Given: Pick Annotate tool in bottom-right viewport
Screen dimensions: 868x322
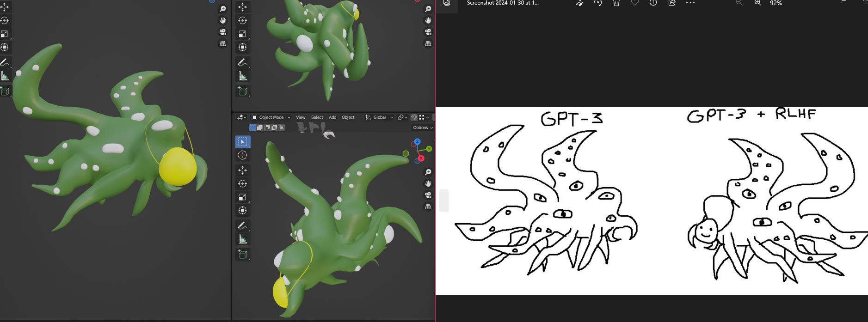Looking at the screenshot, I should (x=243, y=225).
